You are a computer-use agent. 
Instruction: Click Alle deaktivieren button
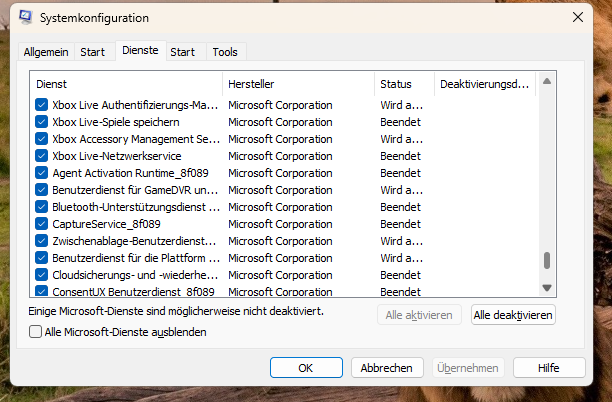(513, 315)
